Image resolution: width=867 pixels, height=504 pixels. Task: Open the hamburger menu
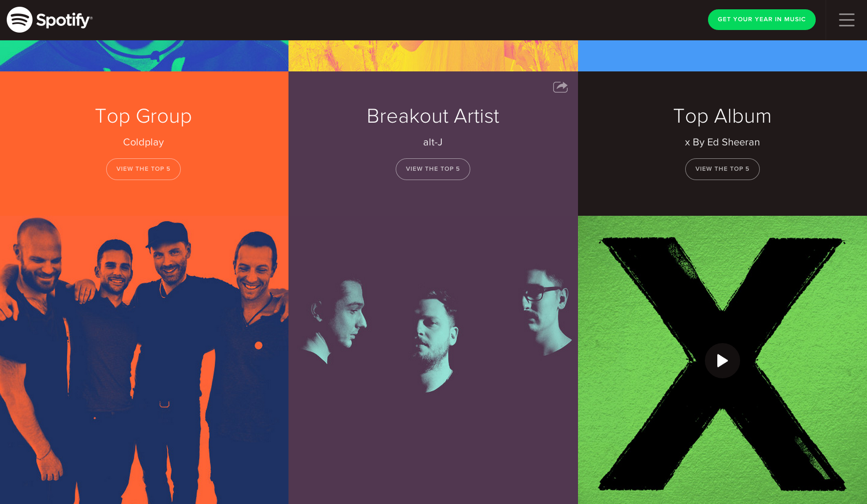pyautogui.click(x=846, y=20)
